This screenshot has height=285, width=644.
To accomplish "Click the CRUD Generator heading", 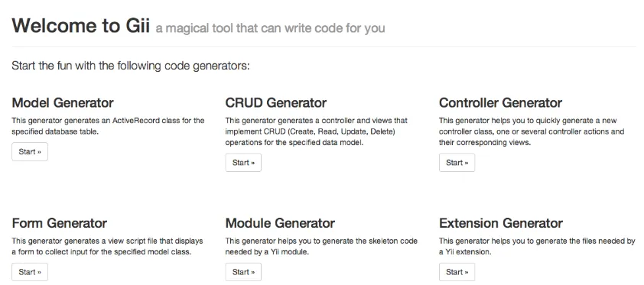I will 276,102.
